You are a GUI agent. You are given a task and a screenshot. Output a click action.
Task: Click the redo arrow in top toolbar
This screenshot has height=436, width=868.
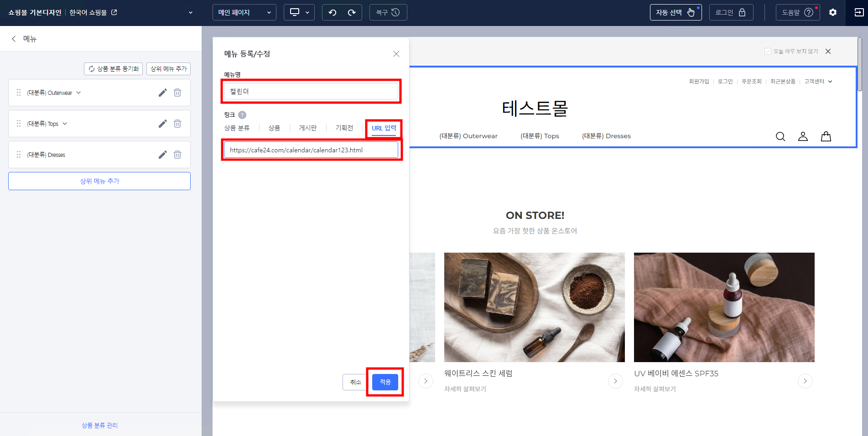[352, 12]
